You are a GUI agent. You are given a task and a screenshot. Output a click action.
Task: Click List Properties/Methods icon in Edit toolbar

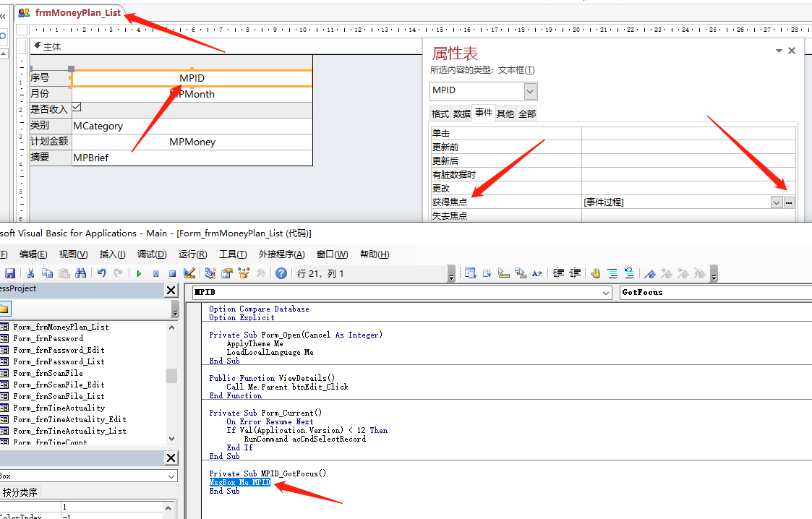pos(470,273)
